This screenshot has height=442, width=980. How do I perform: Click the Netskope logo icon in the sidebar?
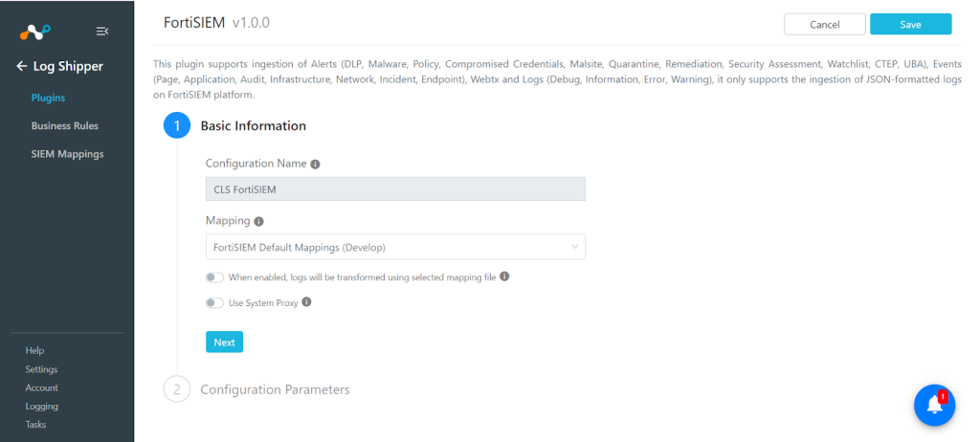coord(35,32)
